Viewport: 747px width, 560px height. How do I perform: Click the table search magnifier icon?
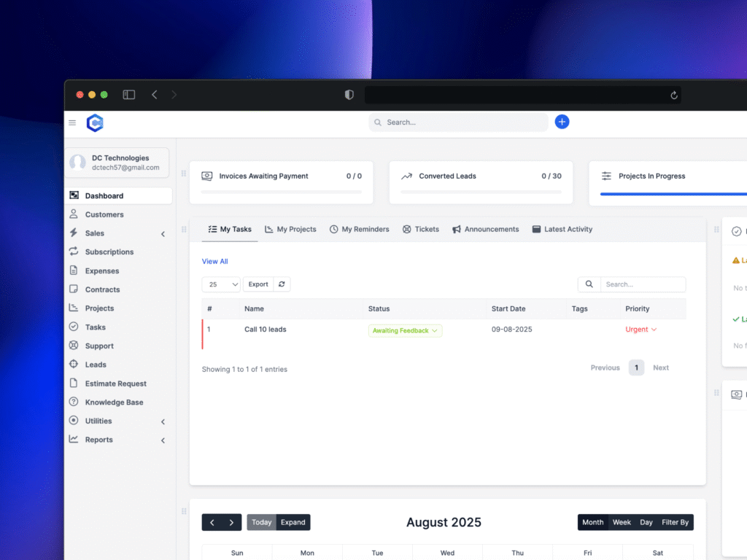click(589, 284)
